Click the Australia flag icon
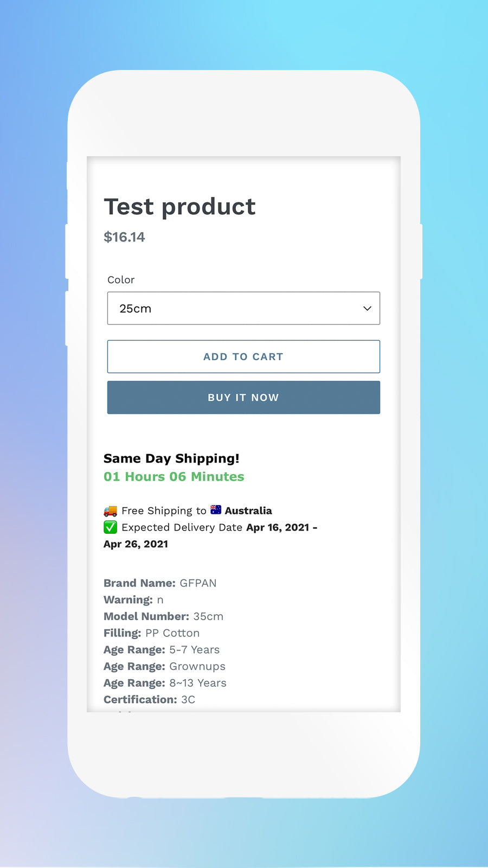The image size is (488, 868). pos(215,509)
